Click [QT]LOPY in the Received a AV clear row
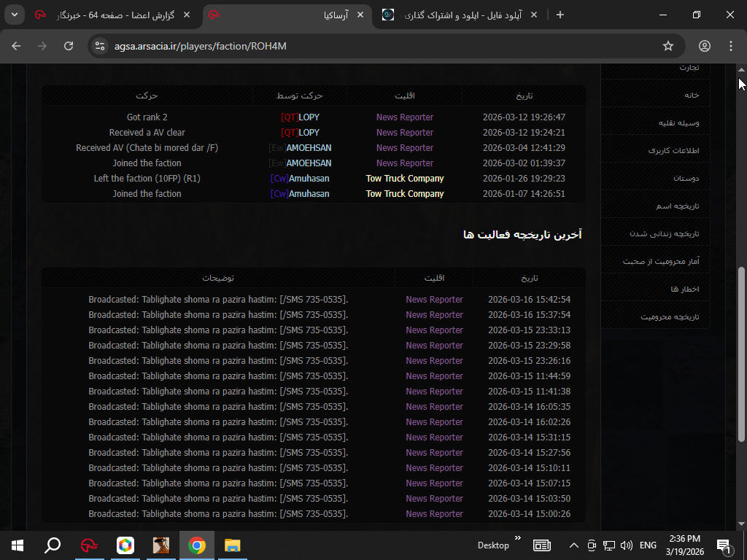 300,133
